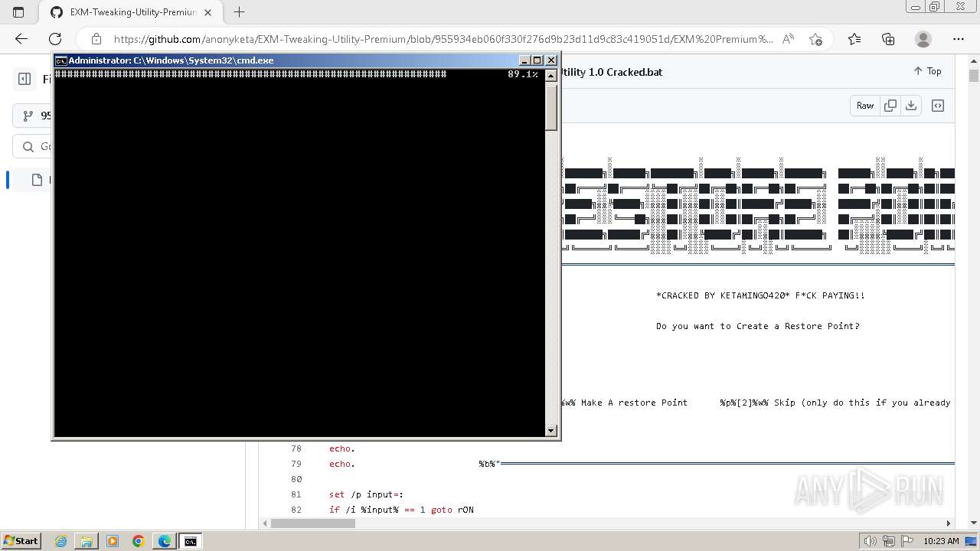
Task: Click line number 81 in code
Action: [x=296, y=494]
